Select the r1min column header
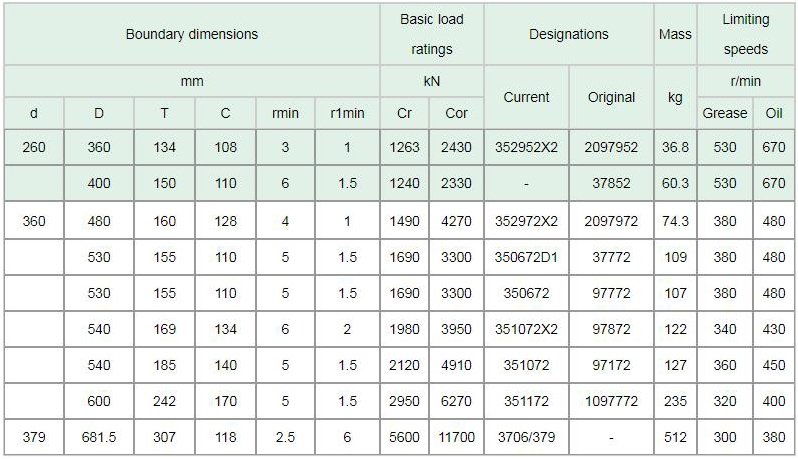The height and width of the screenshot is (459, 798). point(347,113)
